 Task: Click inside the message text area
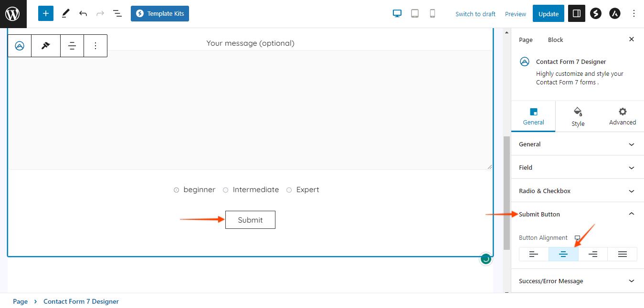click(250, 110)
